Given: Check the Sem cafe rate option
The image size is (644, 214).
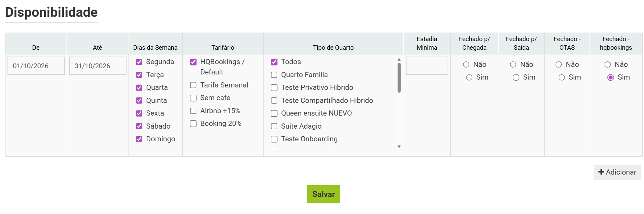Looking at the screenshot, I should point(193,98).
